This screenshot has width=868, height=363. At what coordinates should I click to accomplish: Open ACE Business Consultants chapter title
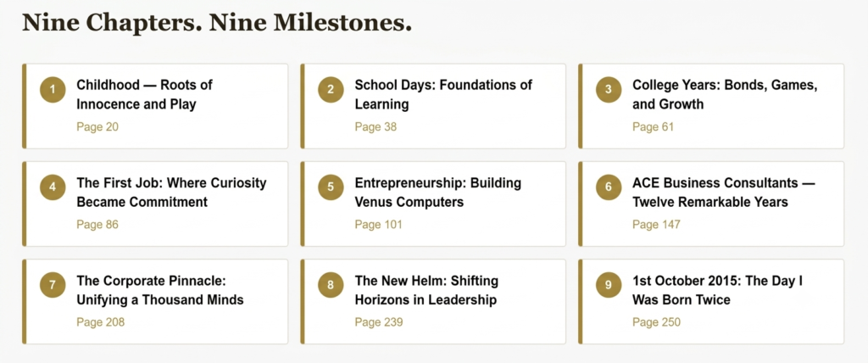tap(724, 193)
